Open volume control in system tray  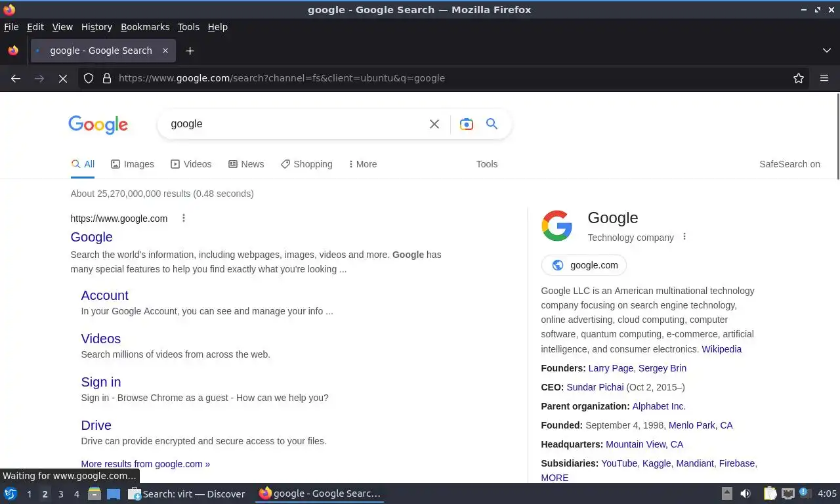745,493
